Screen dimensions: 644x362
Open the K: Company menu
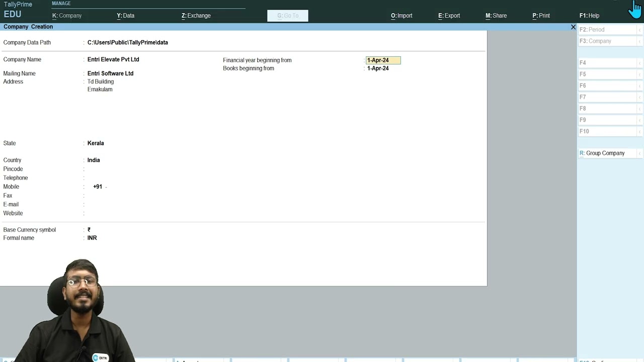pyautogui.click(x=67, y=16)
